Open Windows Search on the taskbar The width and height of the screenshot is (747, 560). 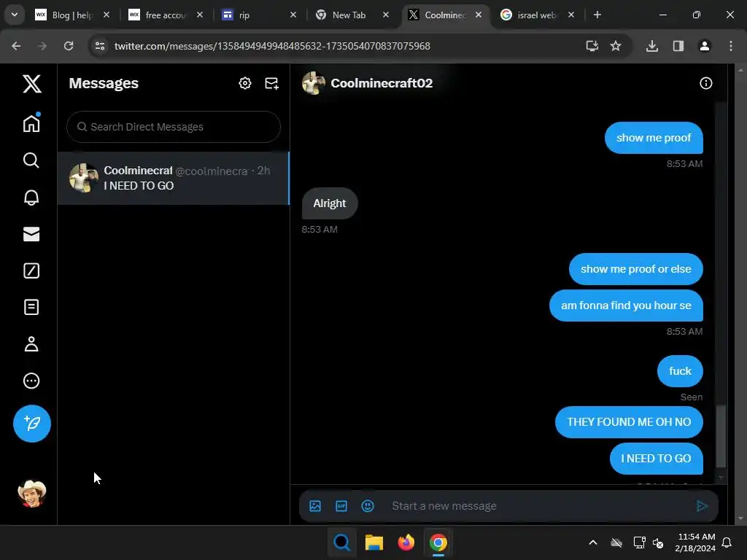342,542
